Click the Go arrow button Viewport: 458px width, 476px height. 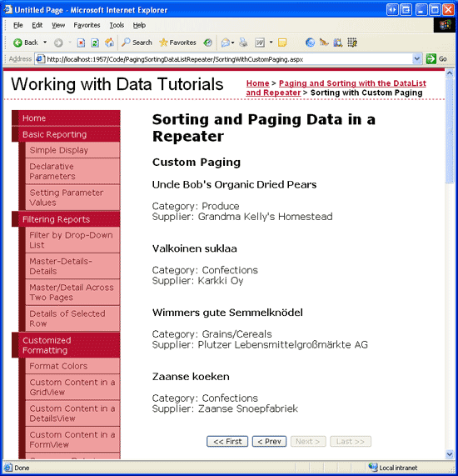(436, 59)
